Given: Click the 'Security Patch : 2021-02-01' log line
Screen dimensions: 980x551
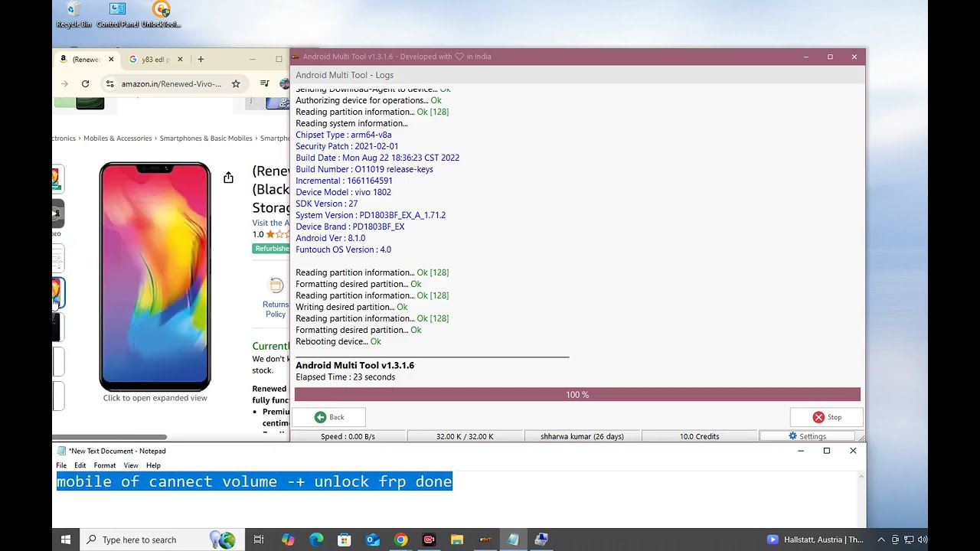Looking at the screenshot, I should coord(347,146).
